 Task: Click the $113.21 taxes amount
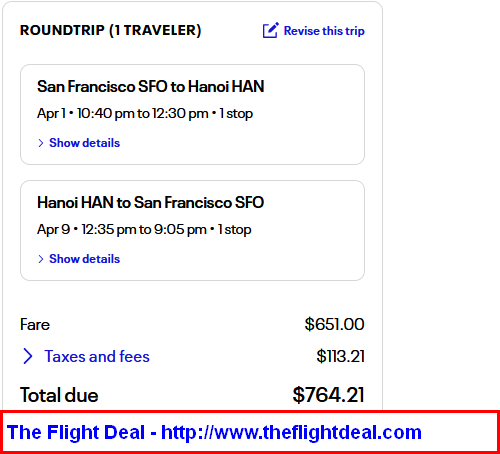coord(340,356)
